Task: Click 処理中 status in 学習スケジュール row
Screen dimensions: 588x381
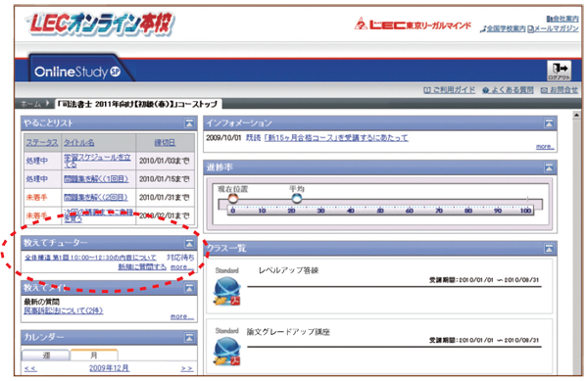Action: (x=37, y=161)
